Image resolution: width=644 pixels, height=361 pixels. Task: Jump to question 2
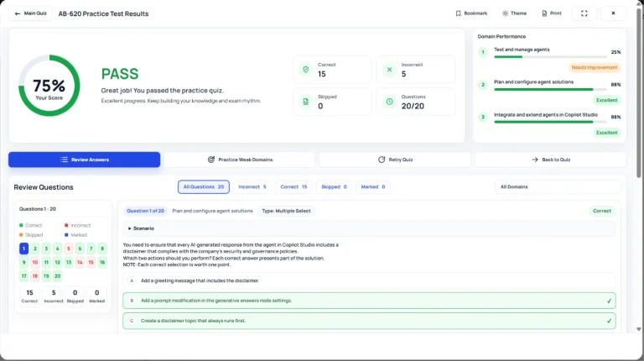35,249
